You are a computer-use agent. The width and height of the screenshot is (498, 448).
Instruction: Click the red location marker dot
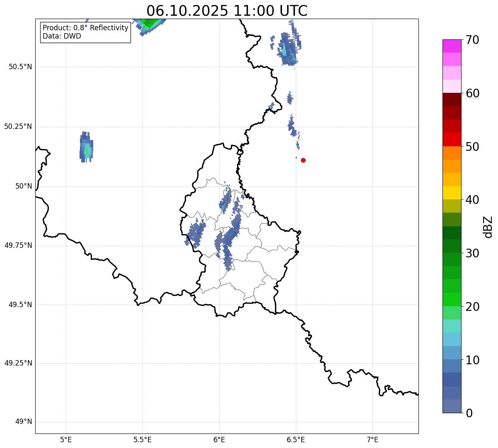click(303, 160)
